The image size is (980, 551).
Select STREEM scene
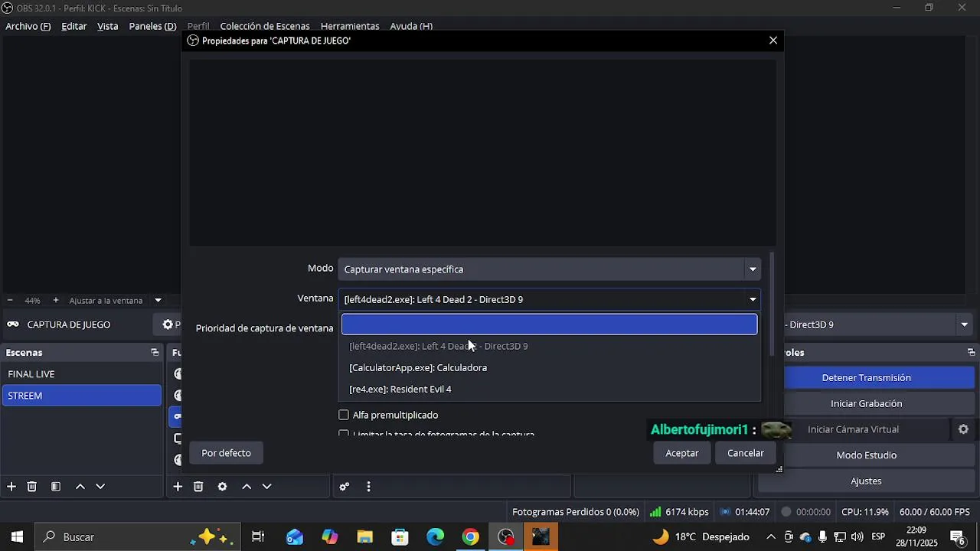coord(81,396)
